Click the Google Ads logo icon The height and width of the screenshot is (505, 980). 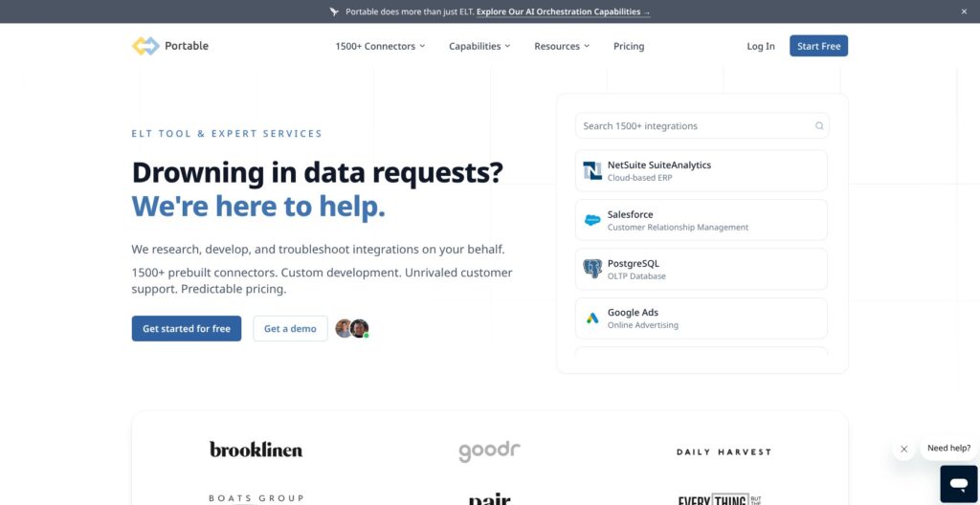(x=591, y=318)
